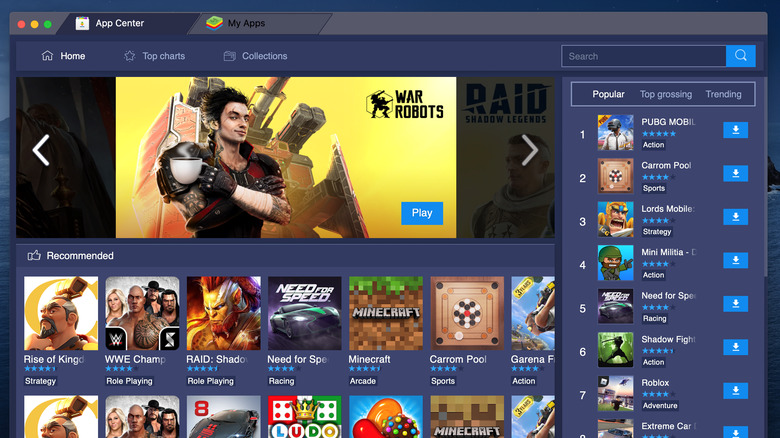Click the Lords Mobile title text

(667, 209)
